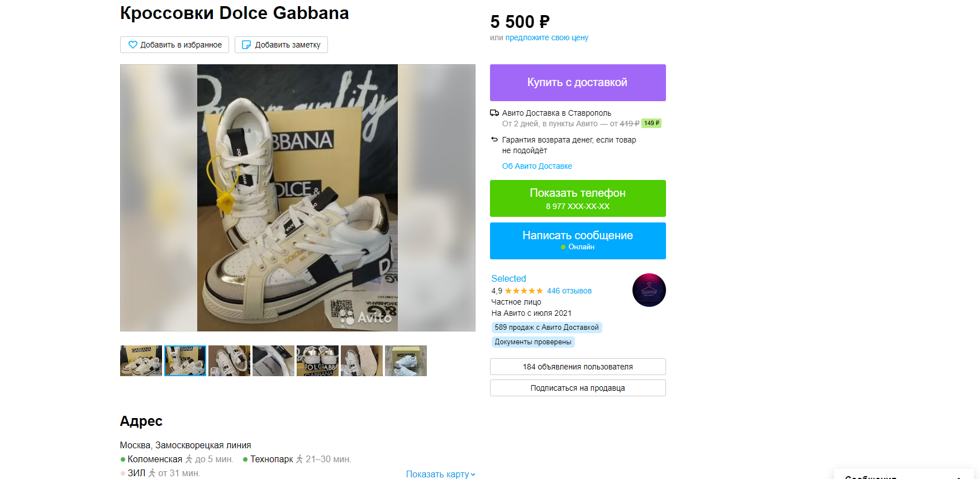Open the main sneaker photo in the gallery

(x=297, y=198)
